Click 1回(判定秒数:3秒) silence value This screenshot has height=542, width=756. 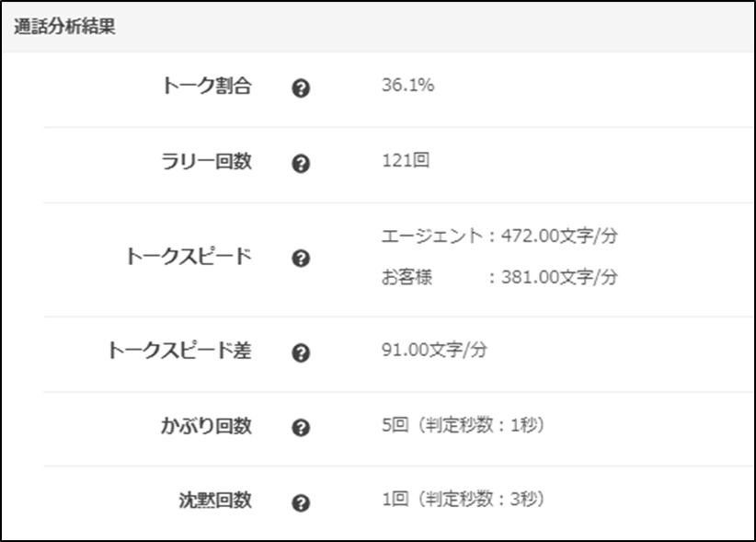point(464,500)
